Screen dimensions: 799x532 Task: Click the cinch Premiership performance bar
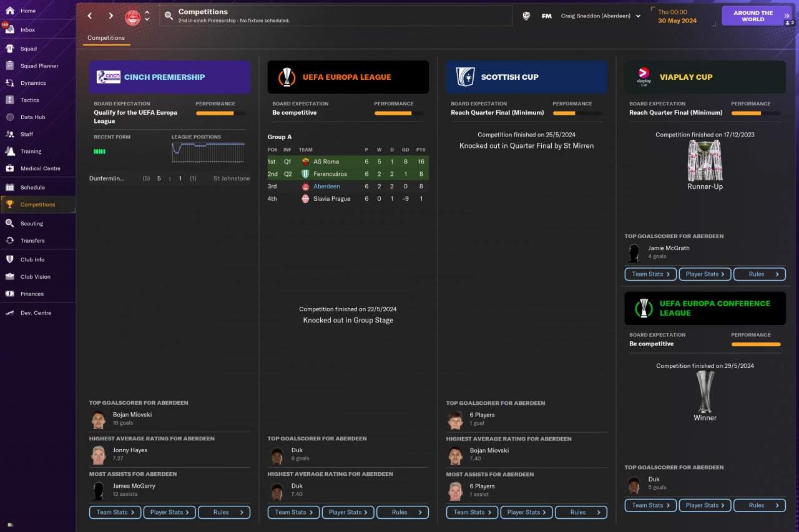click(x=220, y=114)
